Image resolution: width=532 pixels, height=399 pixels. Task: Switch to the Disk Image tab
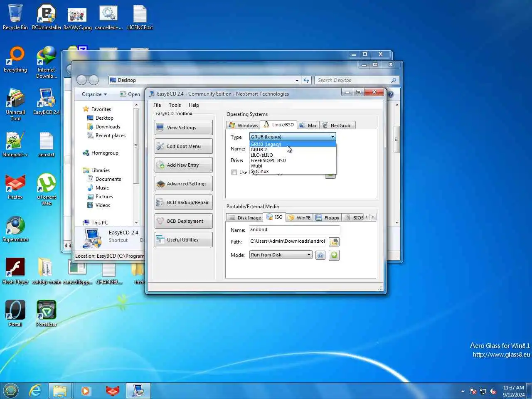pyautogui.click(x=245, y=217)
